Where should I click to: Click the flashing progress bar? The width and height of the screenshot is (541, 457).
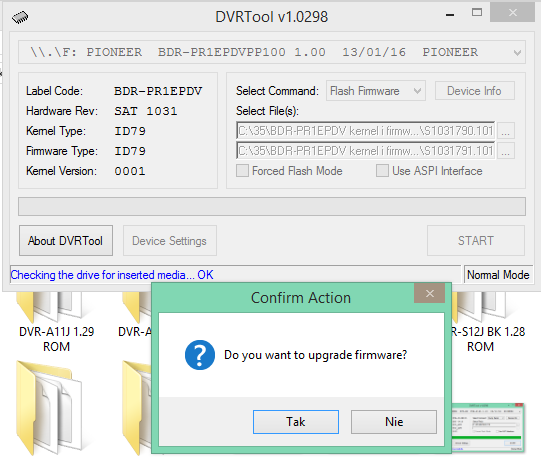tap(272, 206)
